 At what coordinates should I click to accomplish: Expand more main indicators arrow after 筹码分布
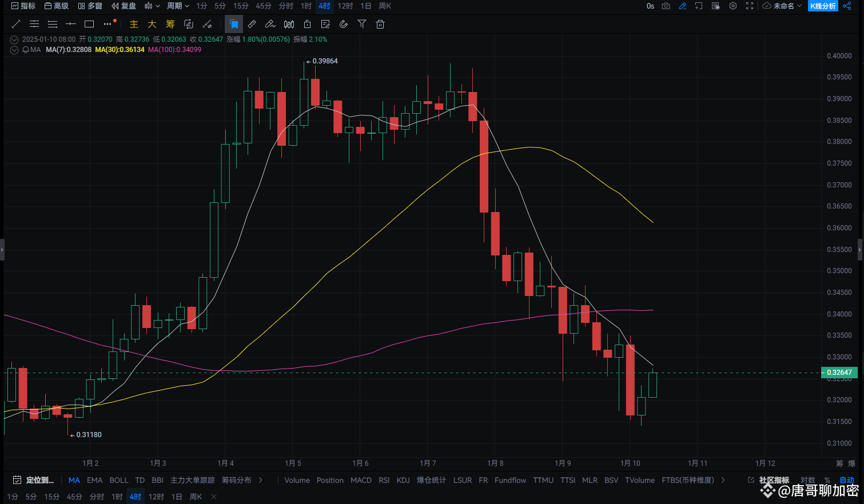point(261,480)
